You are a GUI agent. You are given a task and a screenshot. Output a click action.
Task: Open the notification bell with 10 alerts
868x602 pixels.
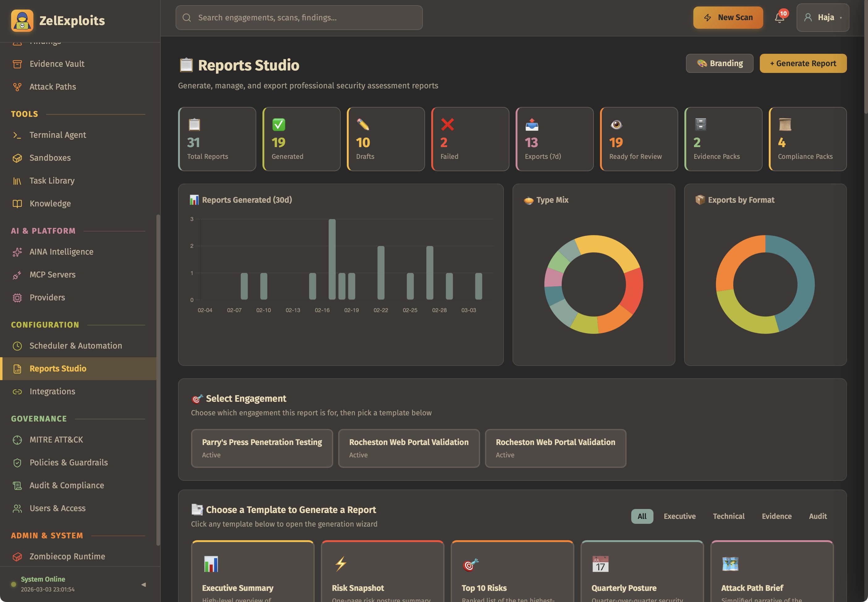pyautogui.click(x=779, y=17)
